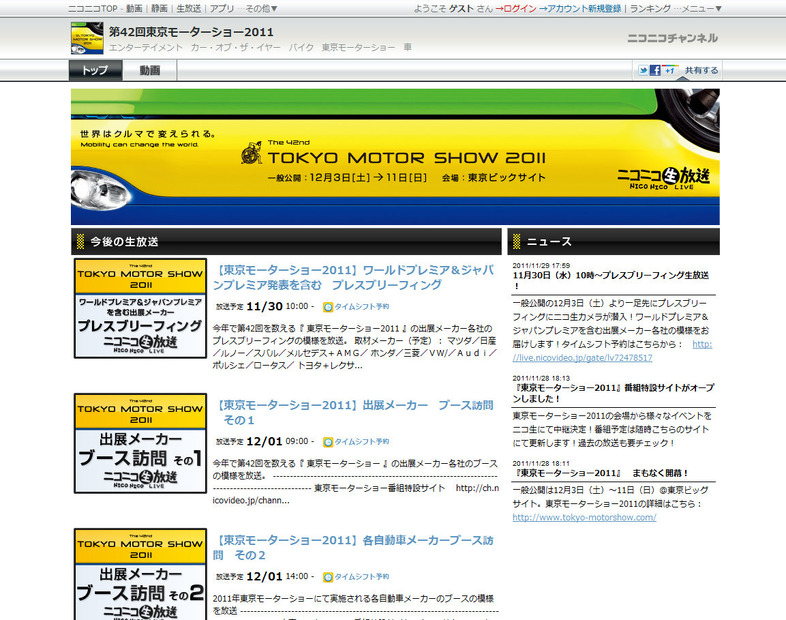This screenshot has width=786, height=620.
Task: Click the 共有する share button
Action: click(701, 71)
